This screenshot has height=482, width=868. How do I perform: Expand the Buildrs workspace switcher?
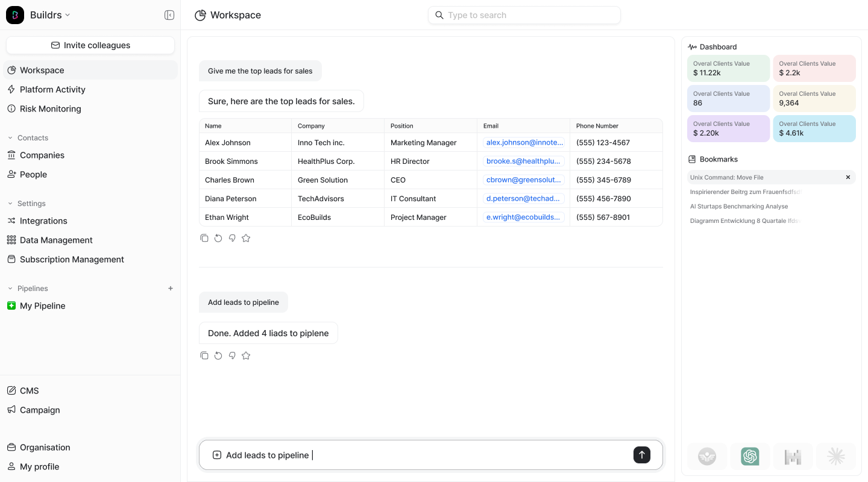(x=68, y=15)
